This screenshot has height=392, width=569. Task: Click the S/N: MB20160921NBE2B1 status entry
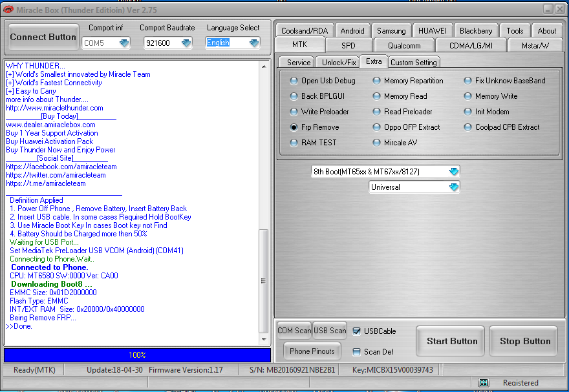[x=292, y=370]
